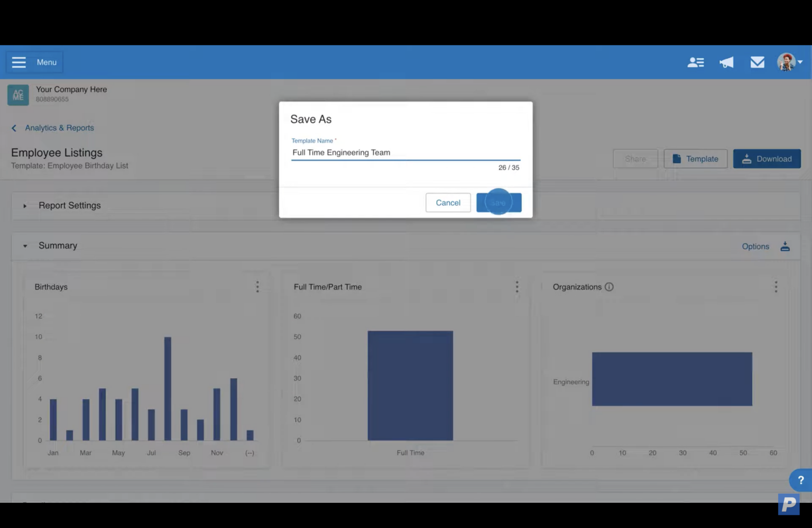Image resolution: width=812 pixels, height=528 pixels.
Task: Open the employee directory icon in header
Action: coord(695,62)
